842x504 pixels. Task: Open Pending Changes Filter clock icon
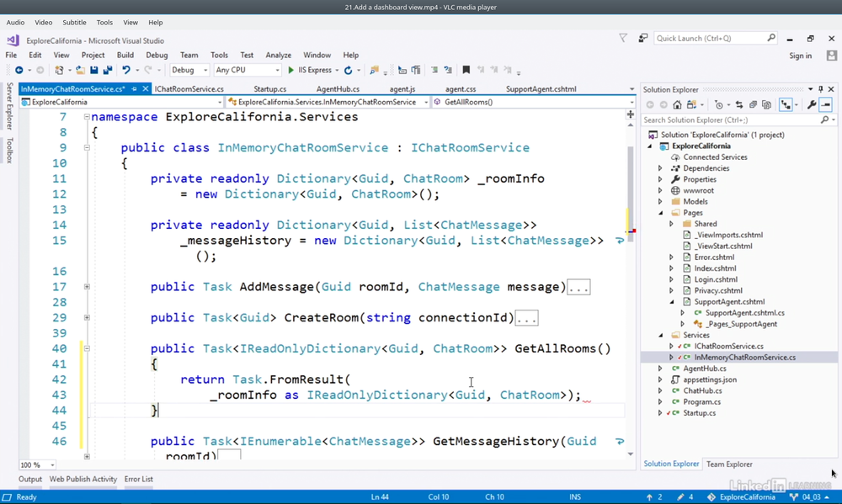point(719,104)
